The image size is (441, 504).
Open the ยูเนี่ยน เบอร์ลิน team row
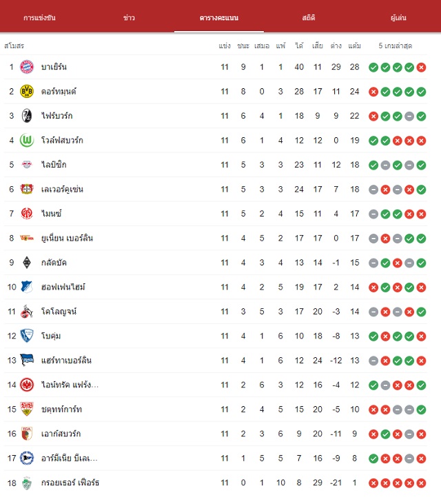(x=215, y=238)
